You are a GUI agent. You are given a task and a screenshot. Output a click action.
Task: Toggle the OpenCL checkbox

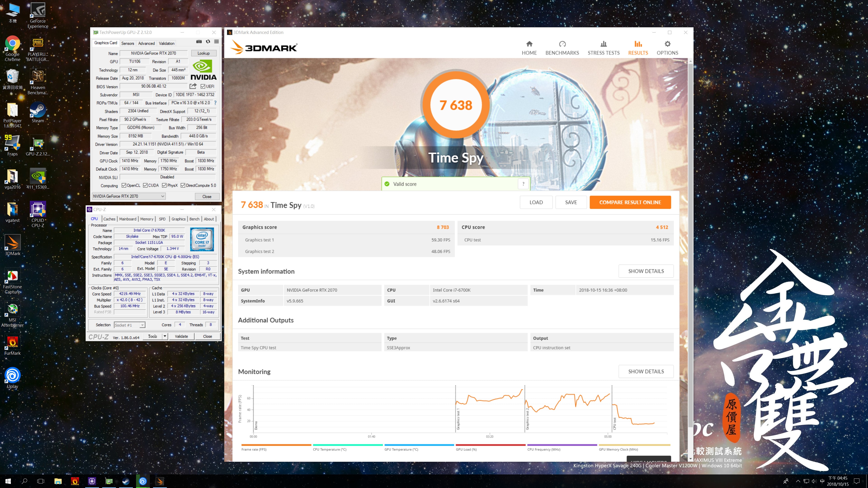click(x=124, y=185)
